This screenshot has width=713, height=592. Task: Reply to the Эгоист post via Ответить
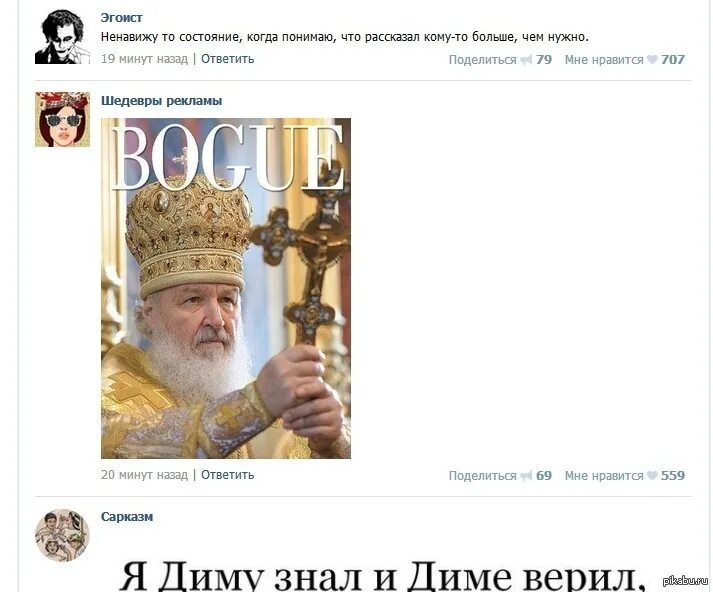[x=227, y=59]
